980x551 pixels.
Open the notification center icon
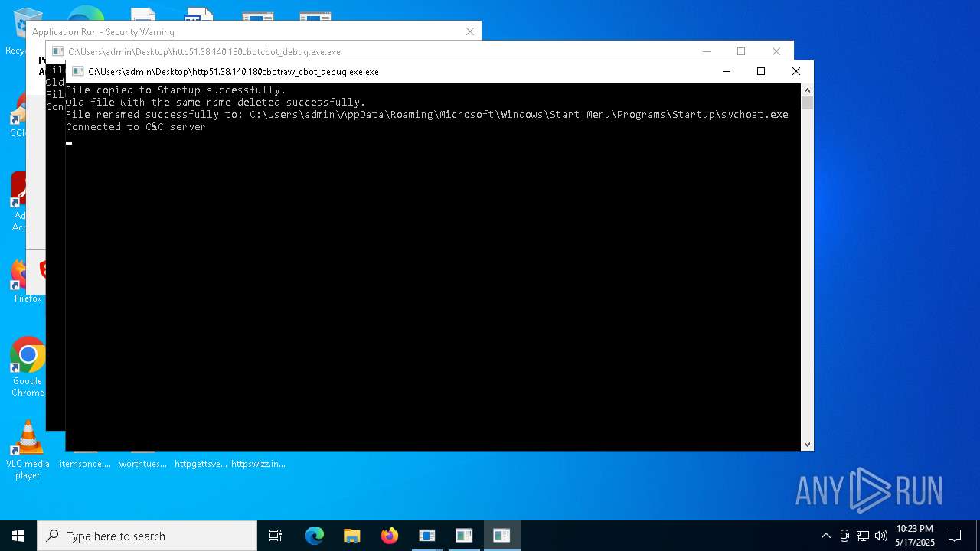pyautogui.click(x=955, y=536)
